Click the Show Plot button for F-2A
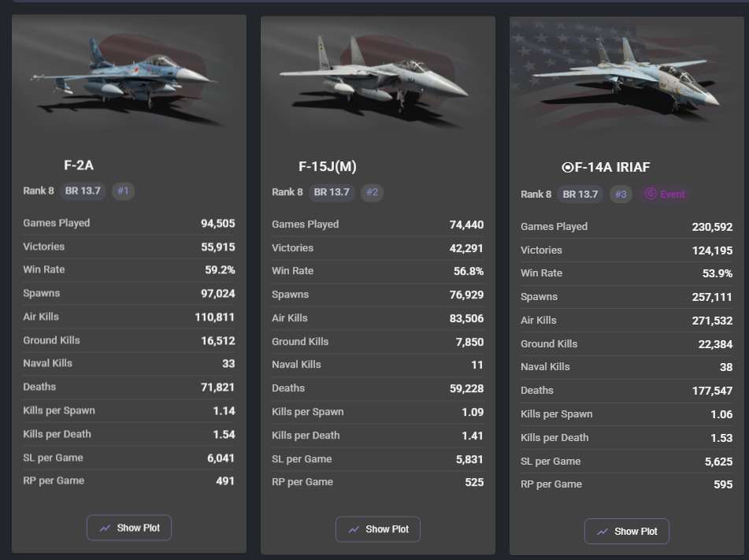 tap(129, 528)
